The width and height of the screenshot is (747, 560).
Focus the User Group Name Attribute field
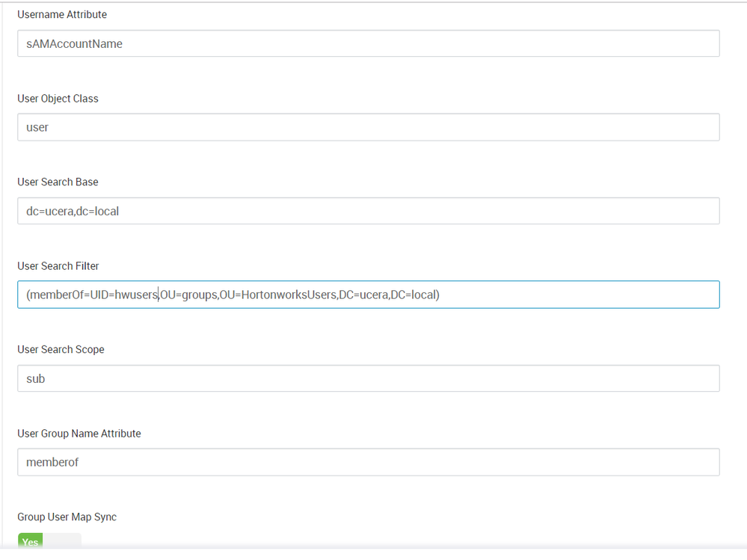[368, 462]
